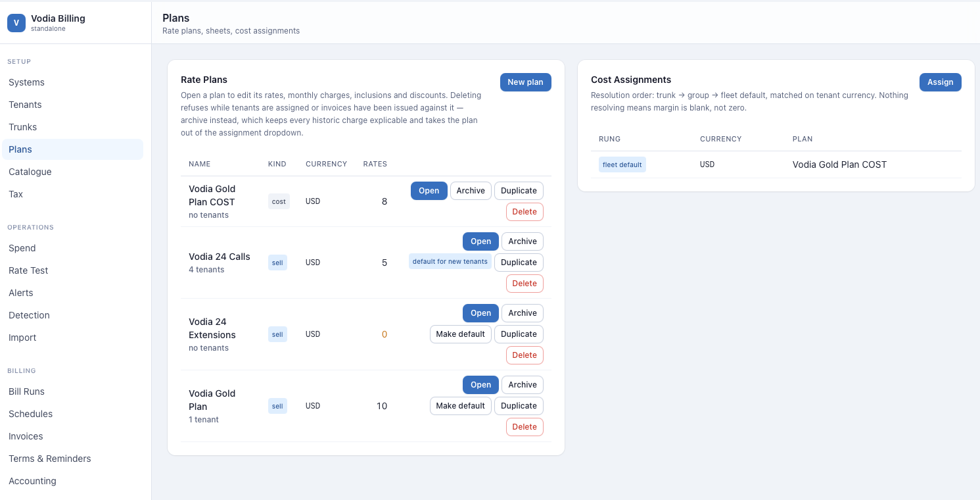The width and height of the screenshot is (980, 500).
Task: Navigate to Tax settings
Action: pyautogui.click(x=72, y=194)
